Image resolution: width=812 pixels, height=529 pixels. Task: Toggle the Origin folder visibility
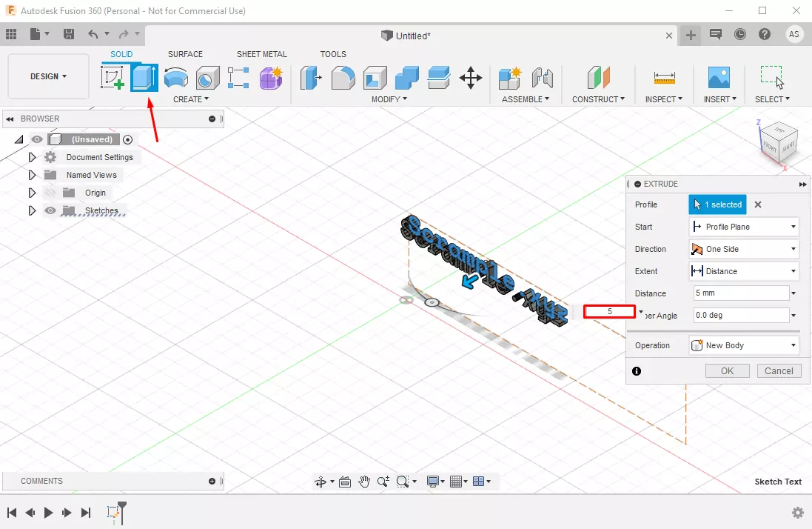pos(50,193)
